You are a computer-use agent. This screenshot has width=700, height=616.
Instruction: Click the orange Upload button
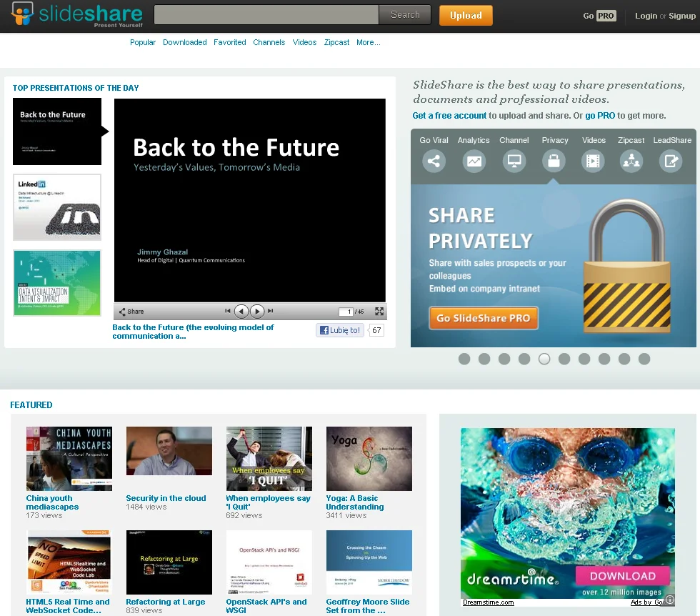coord(466,15)
